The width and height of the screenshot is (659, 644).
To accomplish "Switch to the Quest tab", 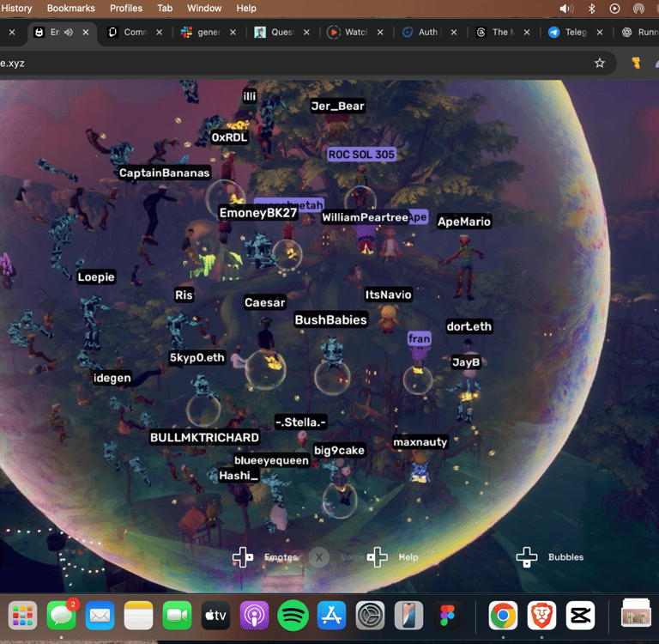I will (275, 32).
